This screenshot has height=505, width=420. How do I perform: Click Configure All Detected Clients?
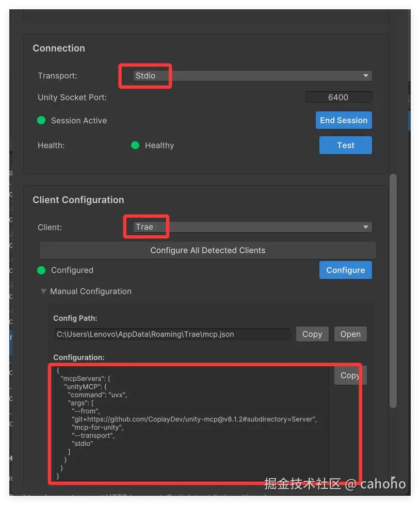[207, 251]
